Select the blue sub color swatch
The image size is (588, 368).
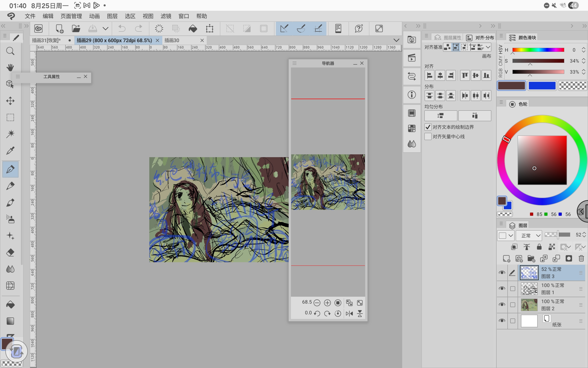pyautogui.click(x=542, y=86)
